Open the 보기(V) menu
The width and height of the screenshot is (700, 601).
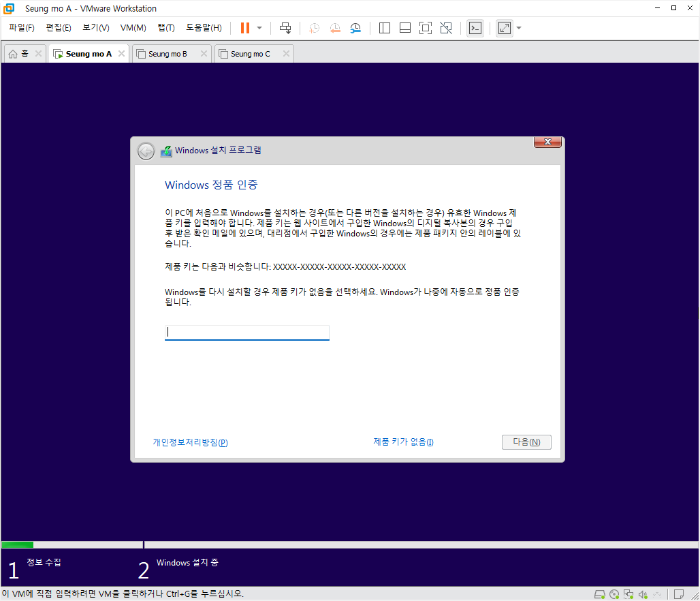click(x=96, y=28)
